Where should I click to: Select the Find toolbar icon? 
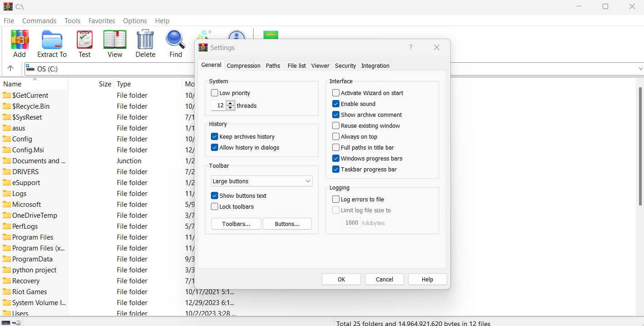[x=175, y=40]
